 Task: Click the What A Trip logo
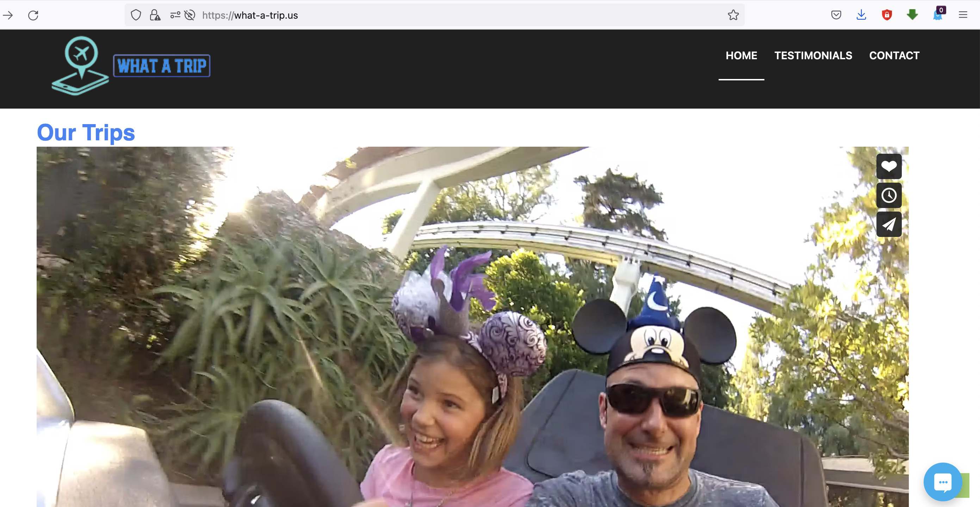[131, 66]
